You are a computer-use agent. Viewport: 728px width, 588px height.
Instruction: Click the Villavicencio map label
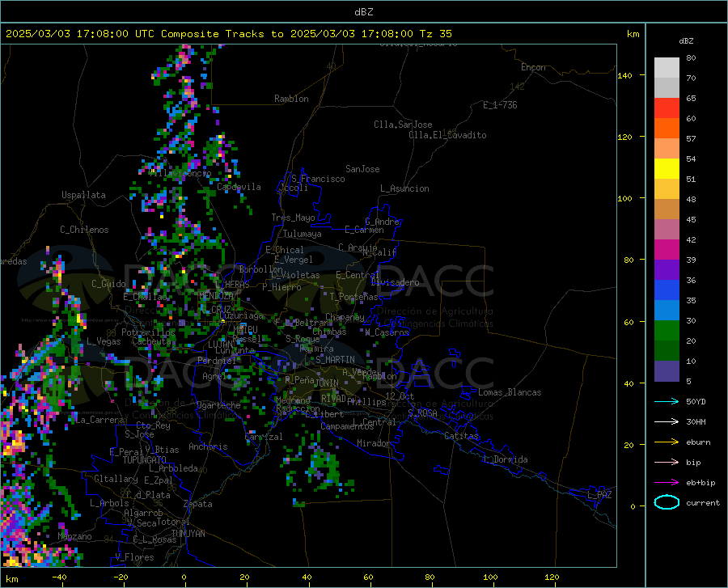180,173
